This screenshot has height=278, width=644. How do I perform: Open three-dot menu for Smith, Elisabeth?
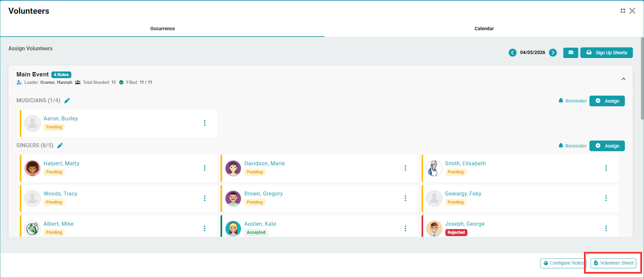[606, 168]
